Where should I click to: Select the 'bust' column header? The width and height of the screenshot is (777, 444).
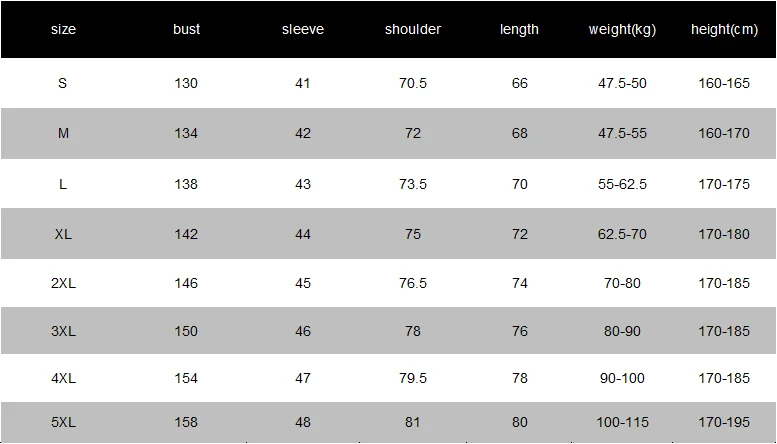click(186, 29)
